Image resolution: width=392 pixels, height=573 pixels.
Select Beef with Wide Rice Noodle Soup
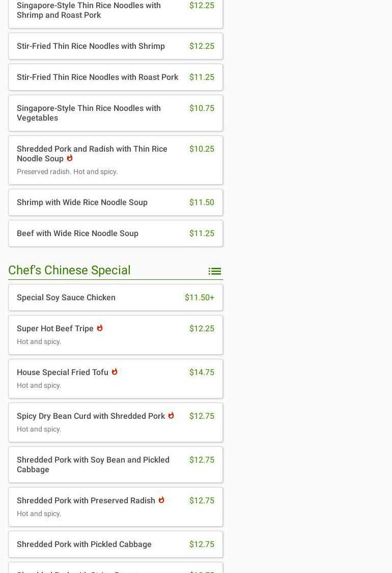coord(77,234)
